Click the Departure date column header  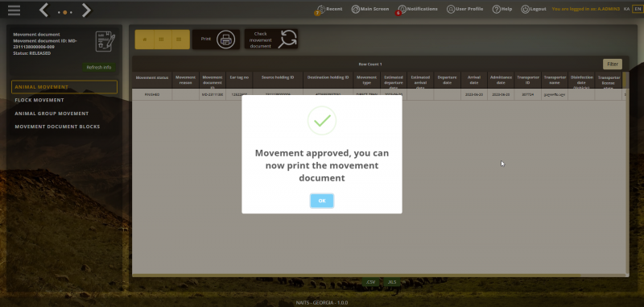click(x=448, y=80)
